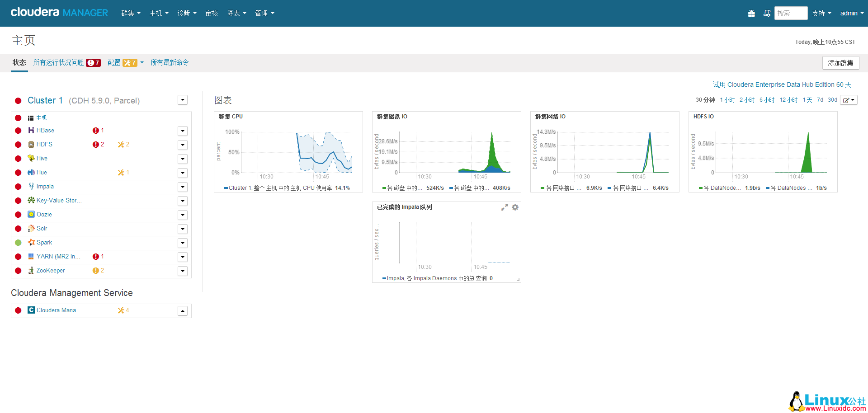868x413 pixels.
Task: Expand the Cloudera Management Service actions menu
Action: pos(183,311)
